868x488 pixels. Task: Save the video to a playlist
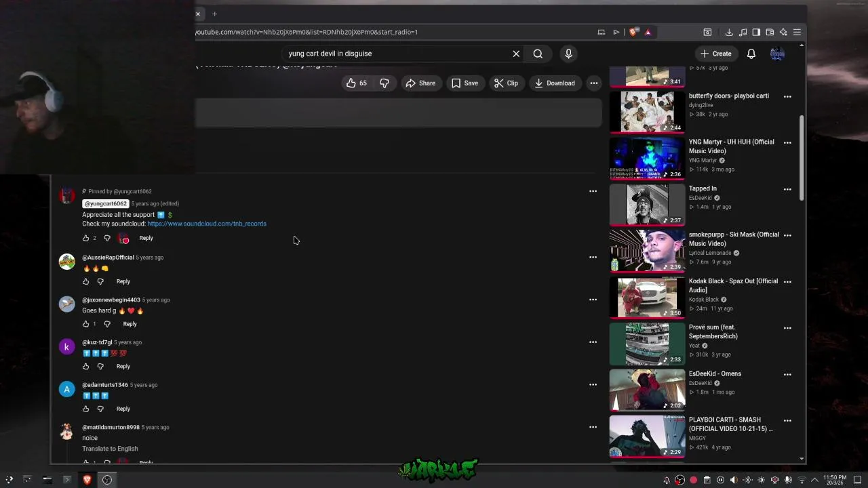(465, 83)
